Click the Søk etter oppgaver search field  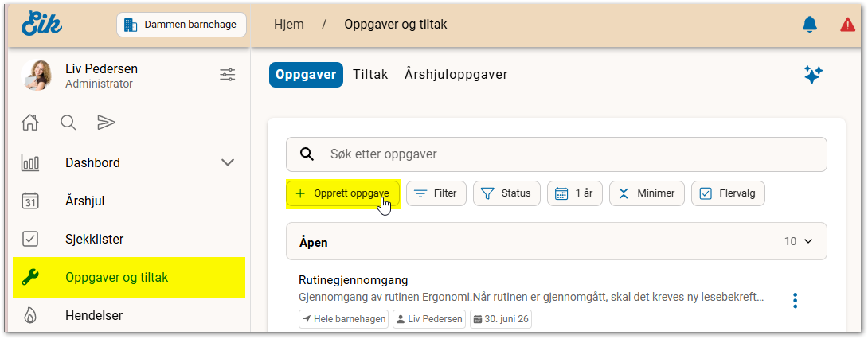coord(557,154)
